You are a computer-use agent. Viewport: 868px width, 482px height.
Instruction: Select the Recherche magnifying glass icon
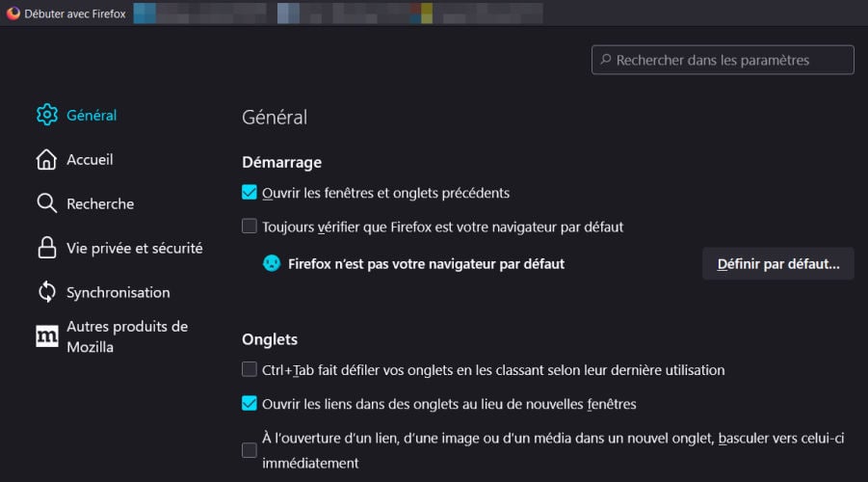click(46, 203)
